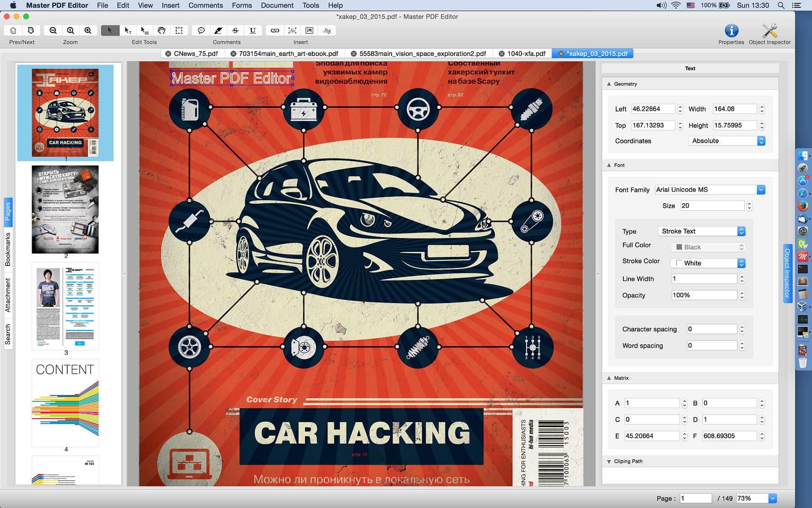
Task: Click the Properties button
Action: click(x=731, y=34)
